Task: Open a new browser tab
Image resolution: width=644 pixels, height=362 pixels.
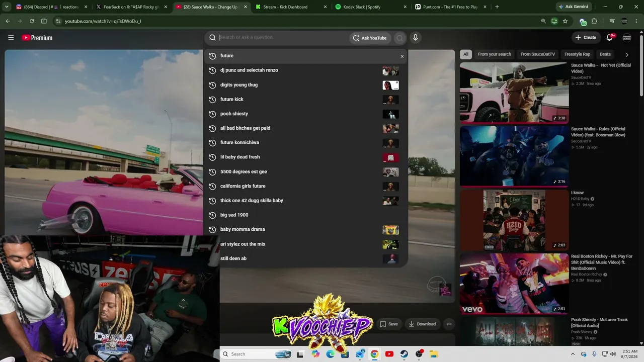Action: pyautogui.click(x=497, y=7)
